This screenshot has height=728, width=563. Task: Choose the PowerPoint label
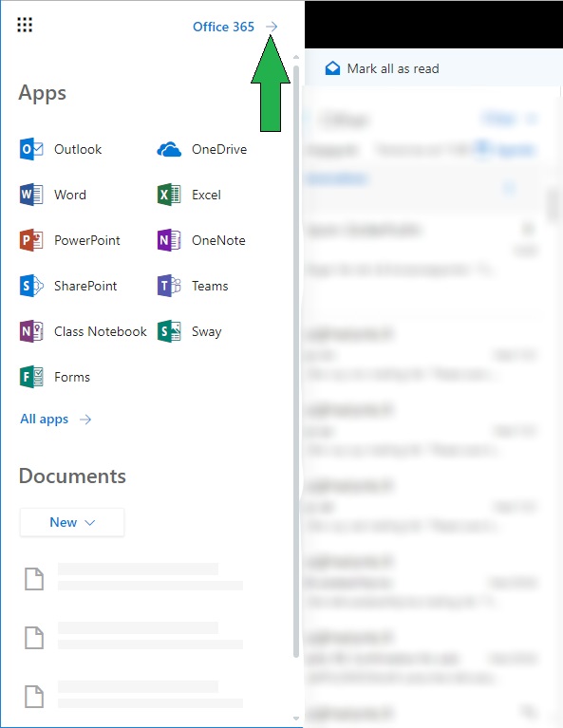(x=87, y=240)
